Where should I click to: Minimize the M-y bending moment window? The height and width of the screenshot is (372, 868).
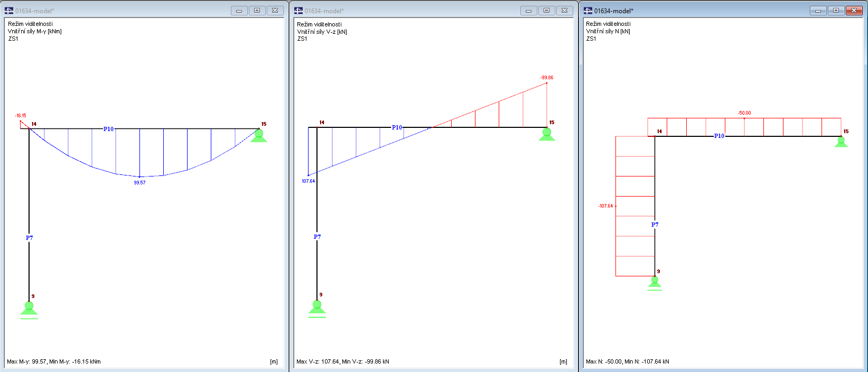239,11
